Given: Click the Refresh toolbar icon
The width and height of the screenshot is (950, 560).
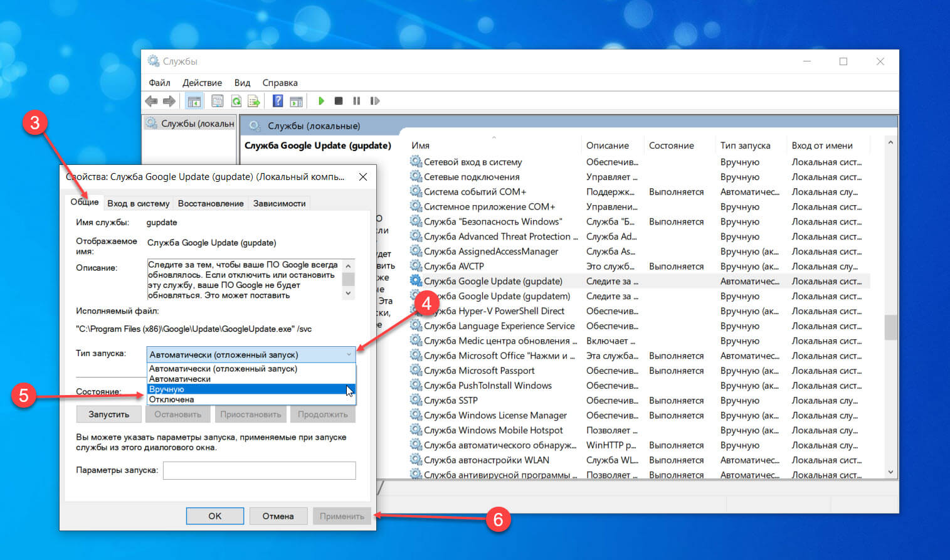Looking at the screenshot, I should click(236, 101).
